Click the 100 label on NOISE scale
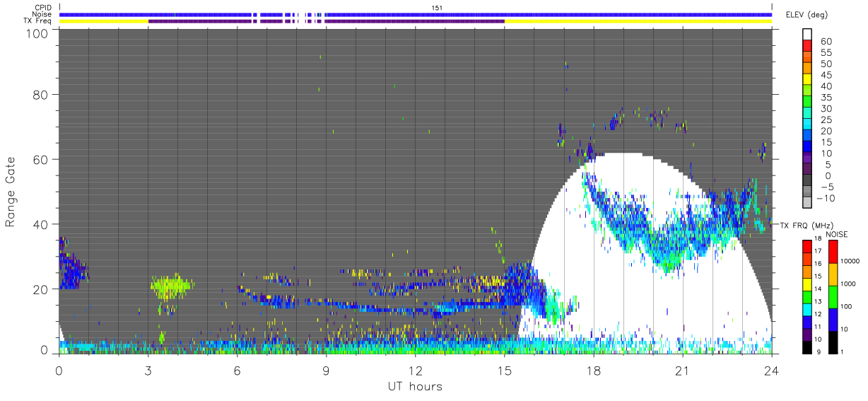The height and width of the screenshot is (401, 868). (847, 306)
